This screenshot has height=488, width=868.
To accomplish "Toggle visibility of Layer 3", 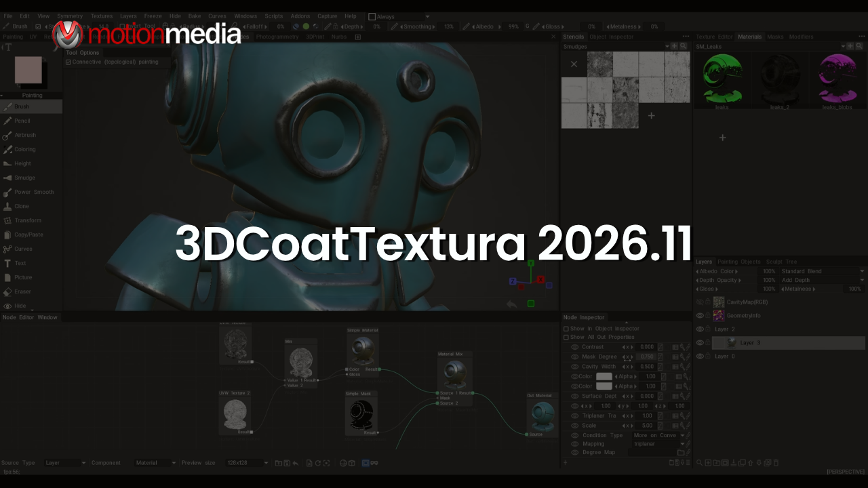I will point(701,343).
